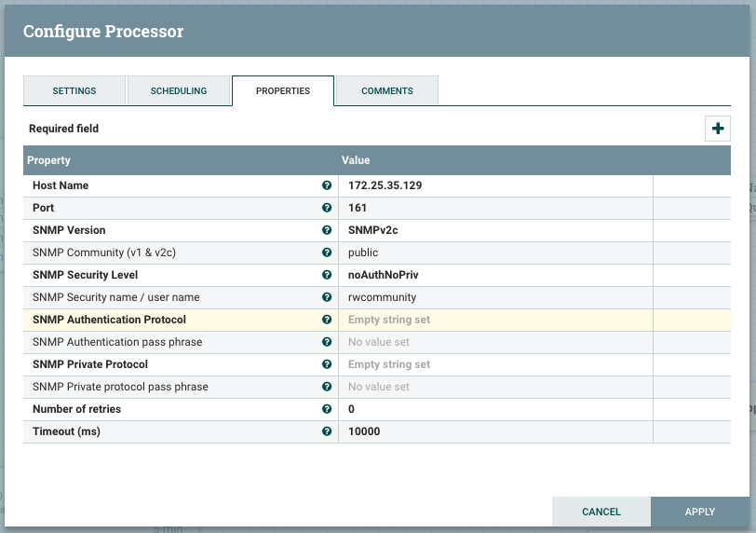The height and width of the screenshot is (533, 756).
Task: Switch to the Scheduling tab
Action: point(179,91)
